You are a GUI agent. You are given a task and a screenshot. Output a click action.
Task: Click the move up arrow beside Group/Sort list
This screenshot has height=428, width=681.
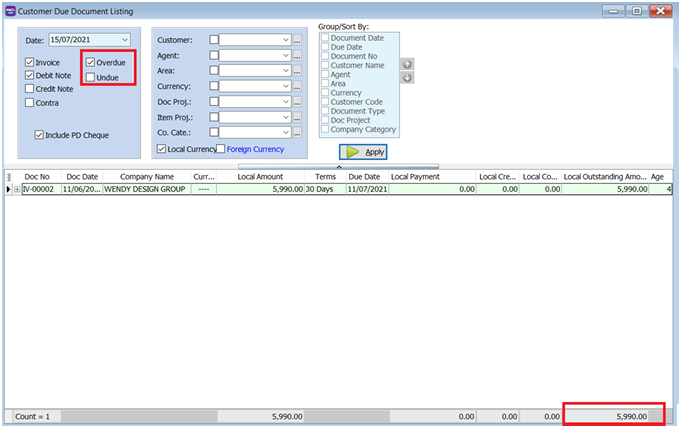(407, 64)
